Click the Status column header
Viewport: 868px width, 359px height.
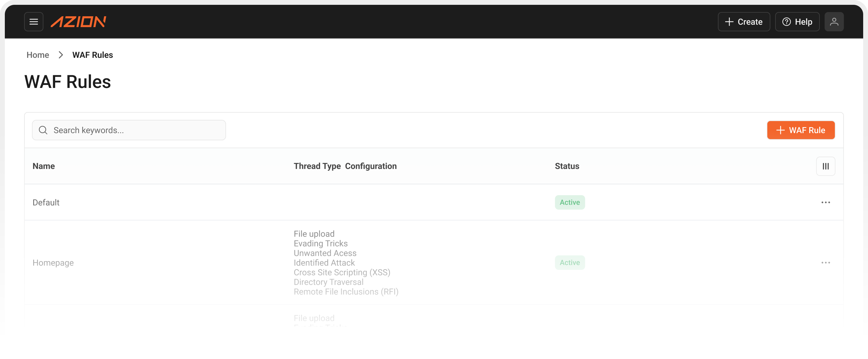point(567,166)
